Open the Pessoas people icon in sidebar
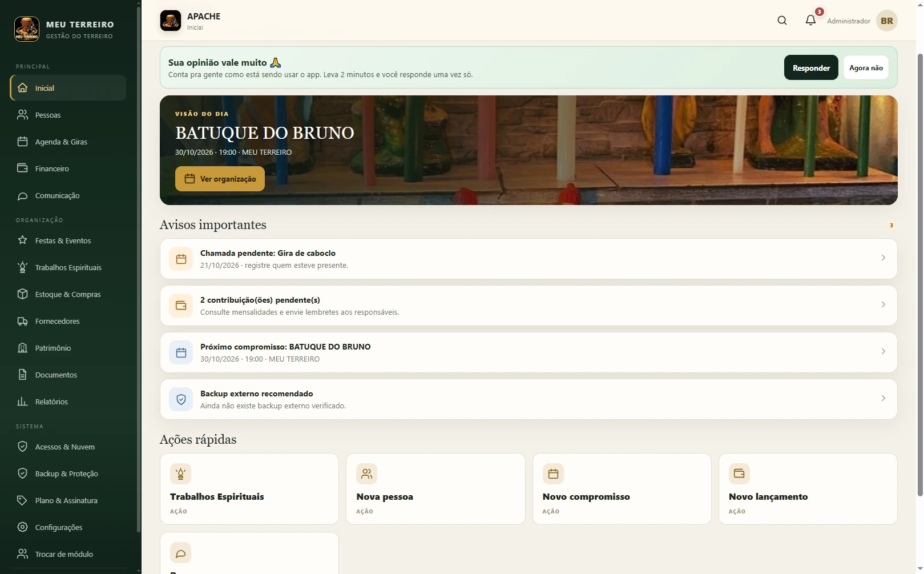 point(22,115)
